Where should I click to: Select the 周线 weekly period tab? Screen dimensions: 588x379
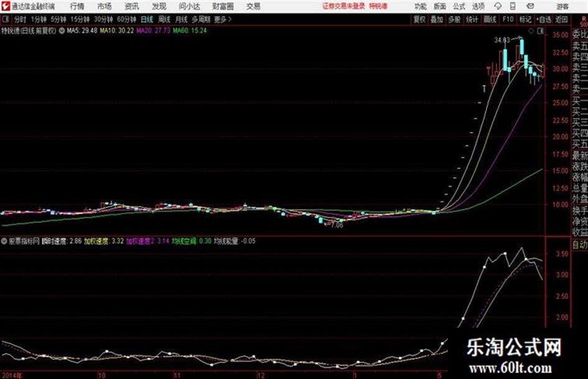[x=164, y=19]
